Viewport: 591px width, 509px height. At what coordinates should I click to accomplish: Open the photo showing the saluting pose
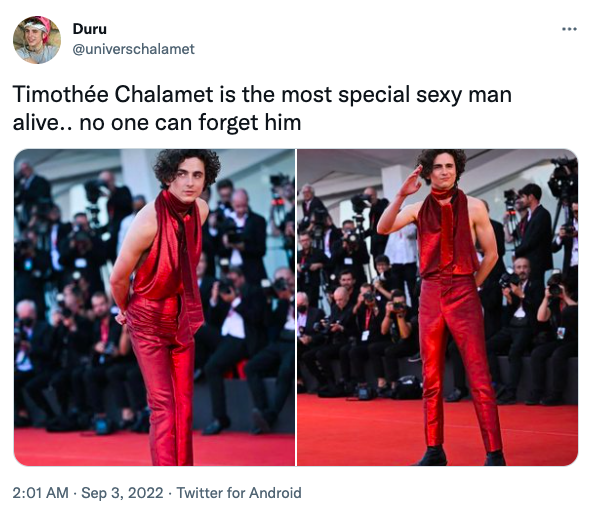click(x=438, y=308)
